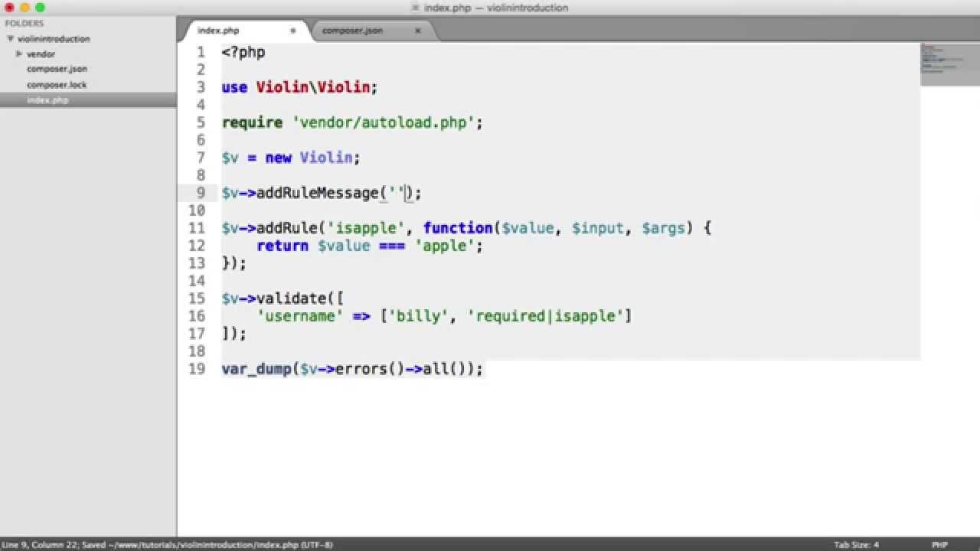Click the <?php opening tag
The image size is (980, 551).
(x=243, y=52)
